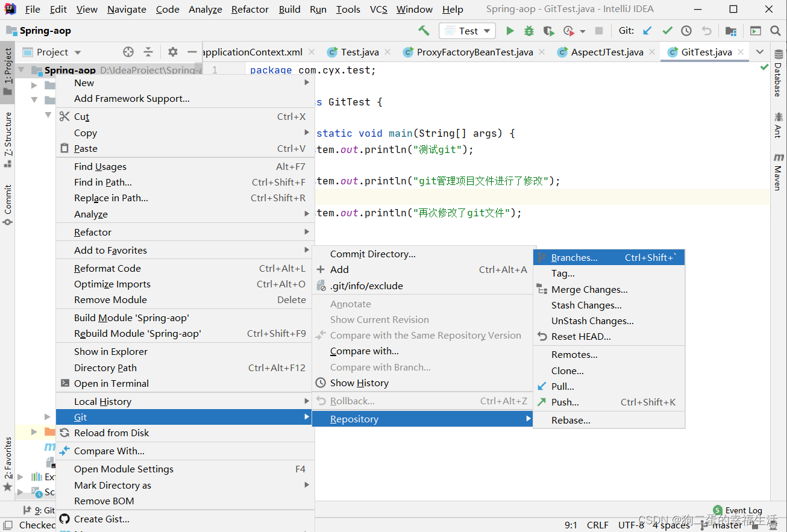
Task: Expand the Local History submenu
Action: pyautogui.click(x=307, y=401)
